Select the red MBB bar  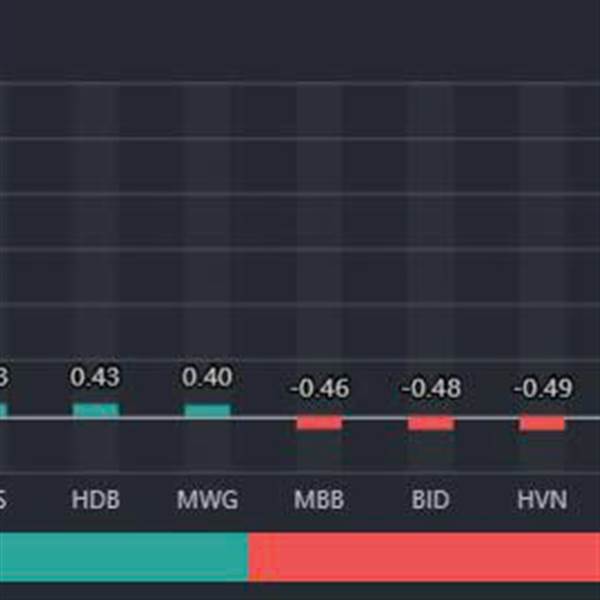[x=319, y=423]
